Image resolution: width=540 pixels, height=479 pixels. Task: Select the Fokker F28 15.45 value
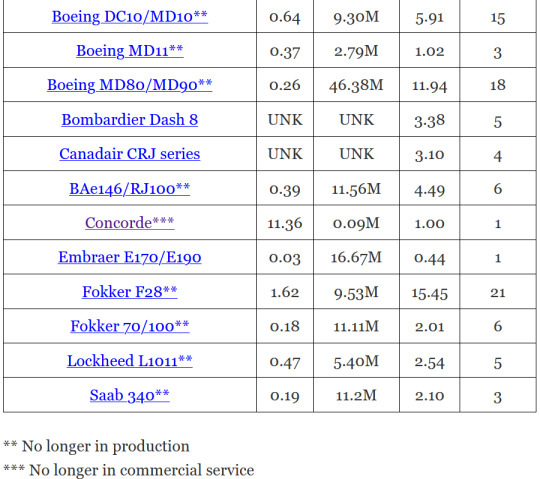click(429, 293)
